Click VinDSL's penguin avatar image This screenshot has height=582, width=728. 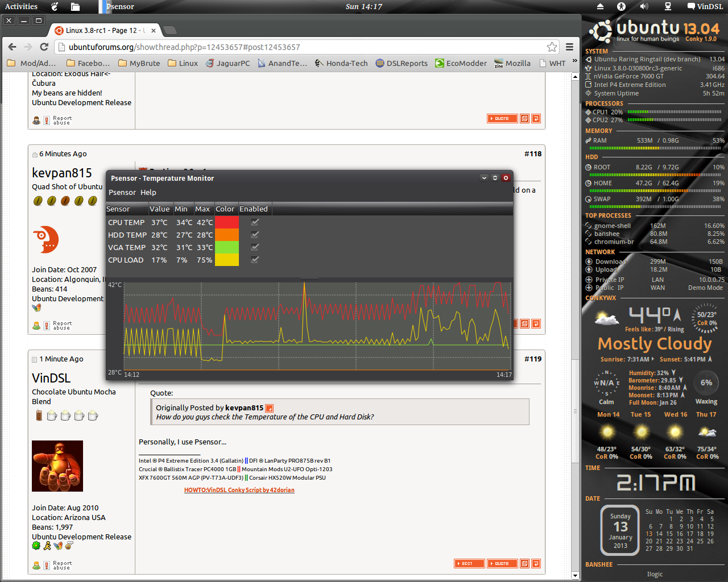pyautogui.click(x=57, y=466)
